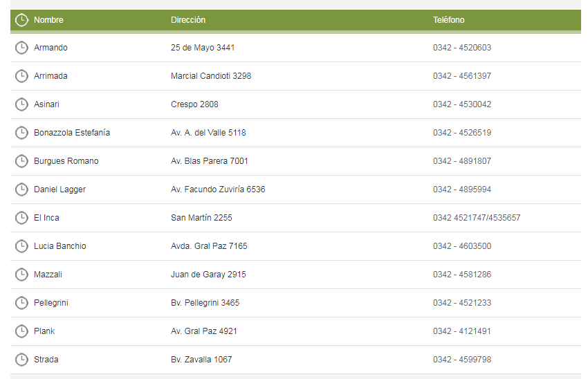This screenshot has height=379, width=588.
Task: Select the clock icon beside El Inca
Action: coord(21,218)
